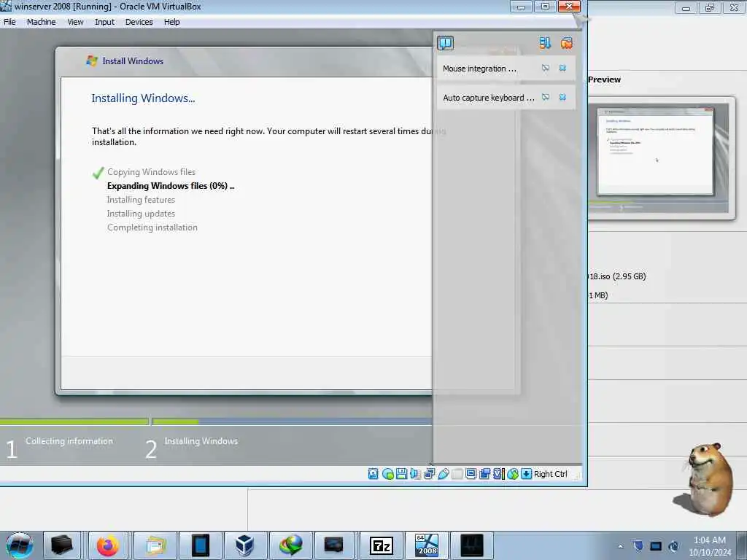
Task: Click the mouse integration globe status icon
Action: 513,474
